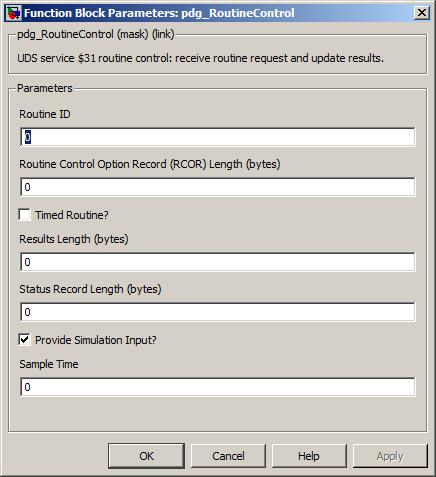Click the Provide Simulation Input? label
436x477 pixels.
pyautogui.click(x=96, y=340)
